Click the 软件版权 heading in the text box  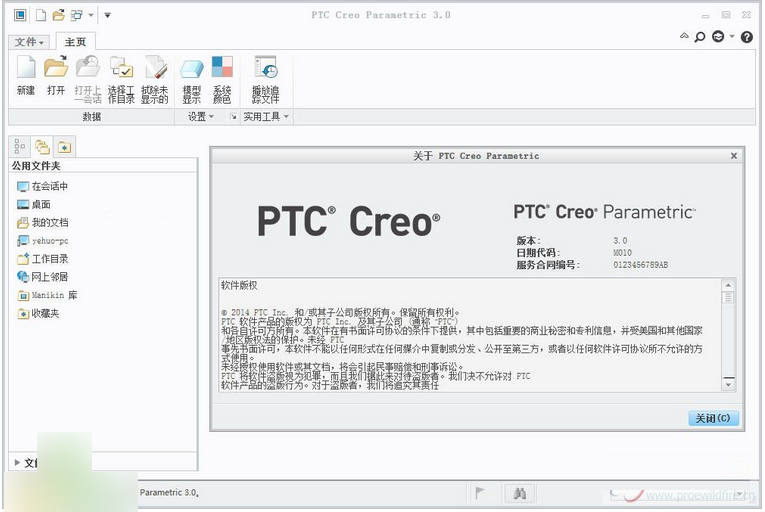pos(239,286)
